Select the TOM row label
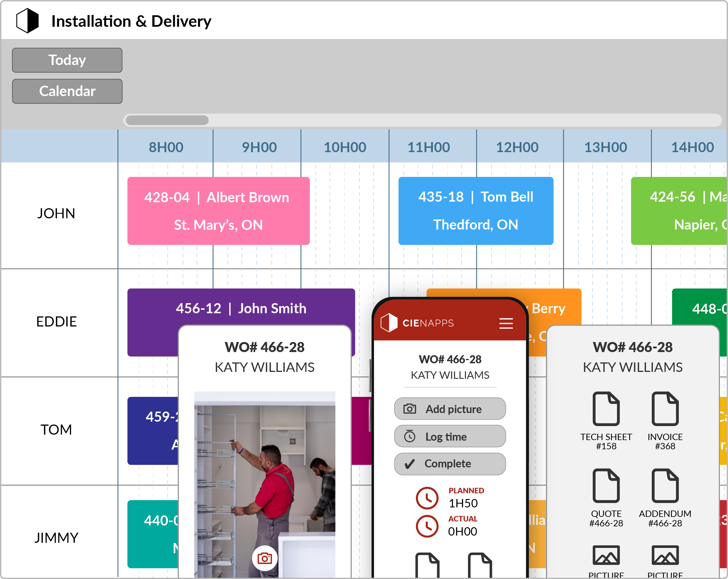 pyautogui.click(x=56, y=429)
